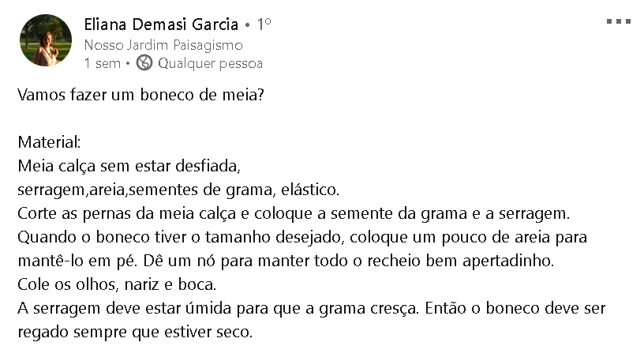Screen dimensions: 644x361
Task: Click the '1 sem' post timestamp
Action: coord(103,63)
